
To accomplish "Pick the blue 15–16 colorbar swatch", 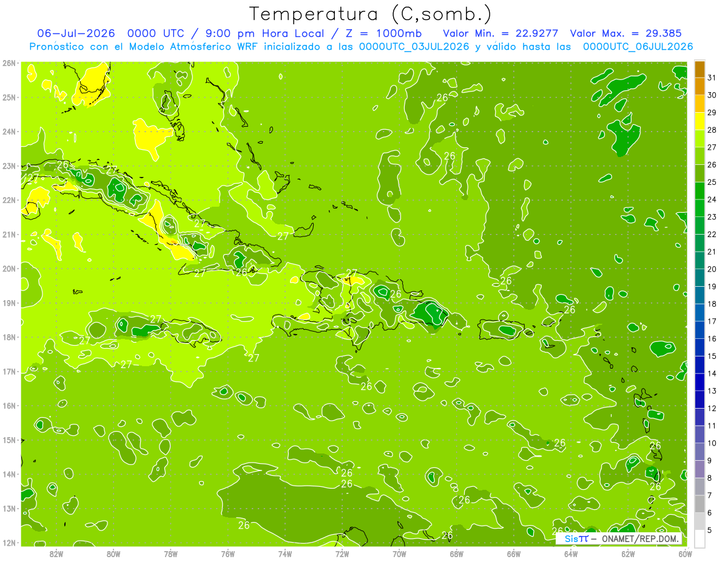I will pos(700,347).
